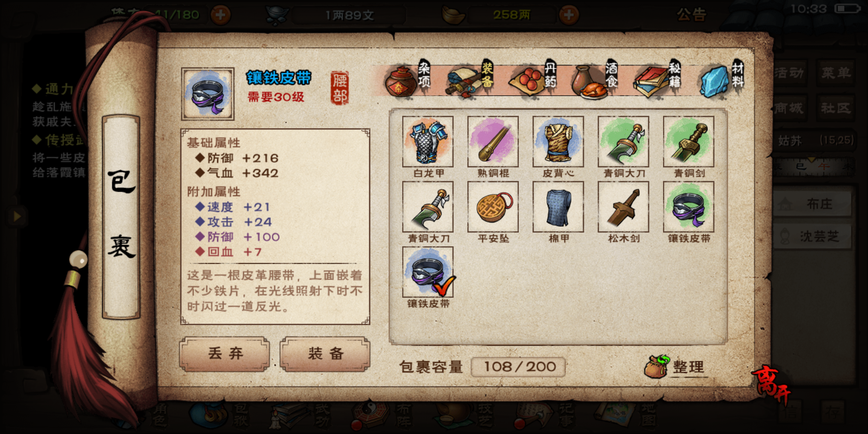The height and width of the screenshot is (434, 868).
Task: Click the 丢弃 discard button
Action: pyautogui.click(x=225, y=354)
